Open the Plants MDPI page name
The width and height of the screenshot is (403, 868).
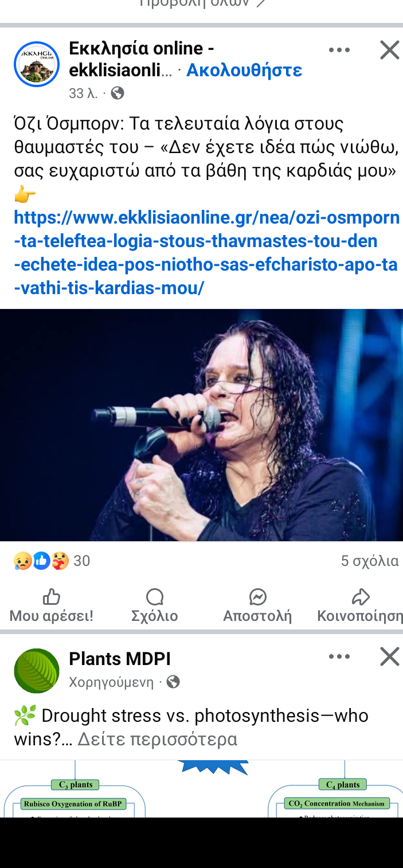pos(120,659)
